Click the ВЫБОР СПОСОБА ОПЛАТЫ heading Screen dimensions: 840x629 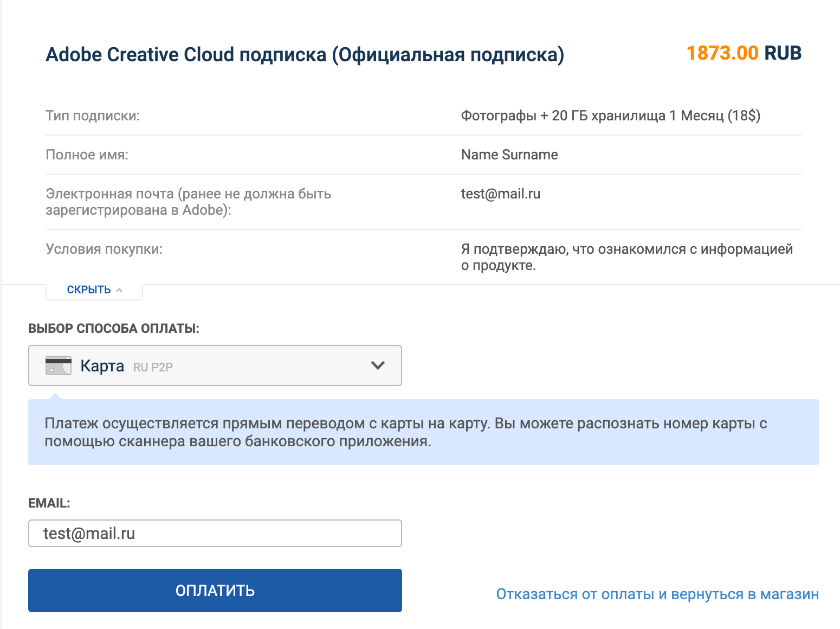(x=114, y=329)
